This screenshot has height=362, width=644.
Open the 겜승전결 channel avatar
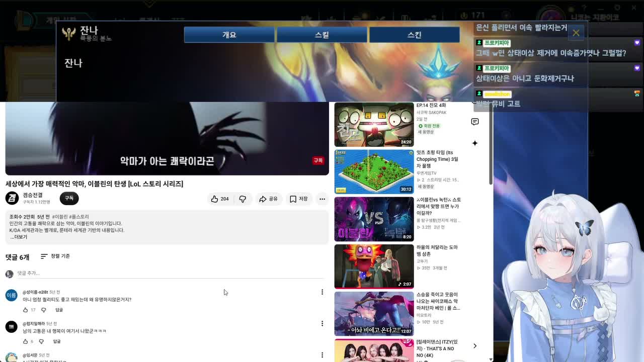(x=12, y=198)
